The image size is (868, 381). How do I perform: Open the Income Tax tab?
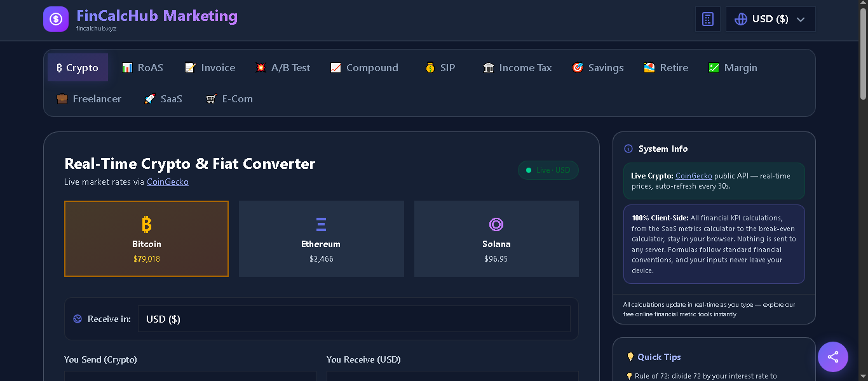pos(517,67)
